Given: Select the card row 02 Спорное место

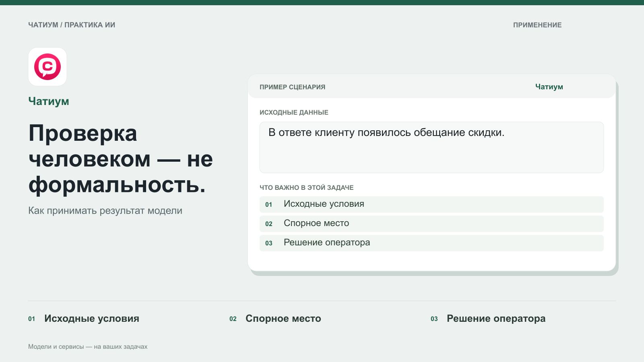Looking at the screenshot, I should tap(431, 224).
